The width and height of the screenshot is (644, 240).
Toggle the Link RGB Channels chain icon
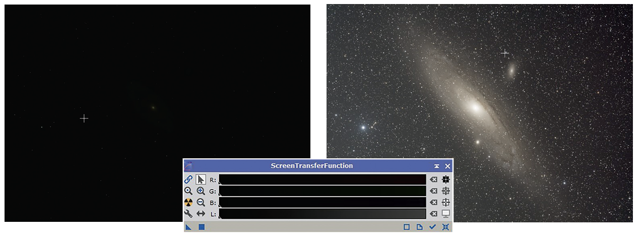click(x=188, y=179)
